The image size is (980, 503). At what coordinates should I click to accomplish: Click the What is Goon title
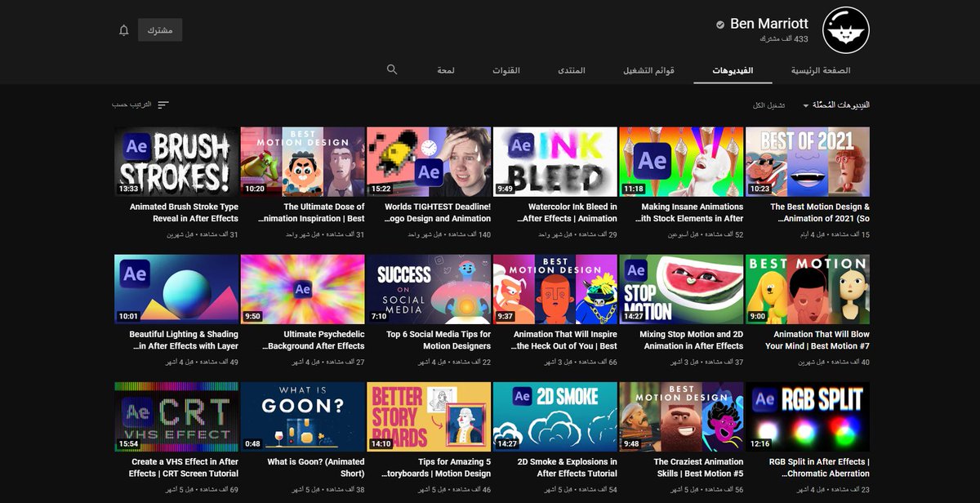(316, 467)
